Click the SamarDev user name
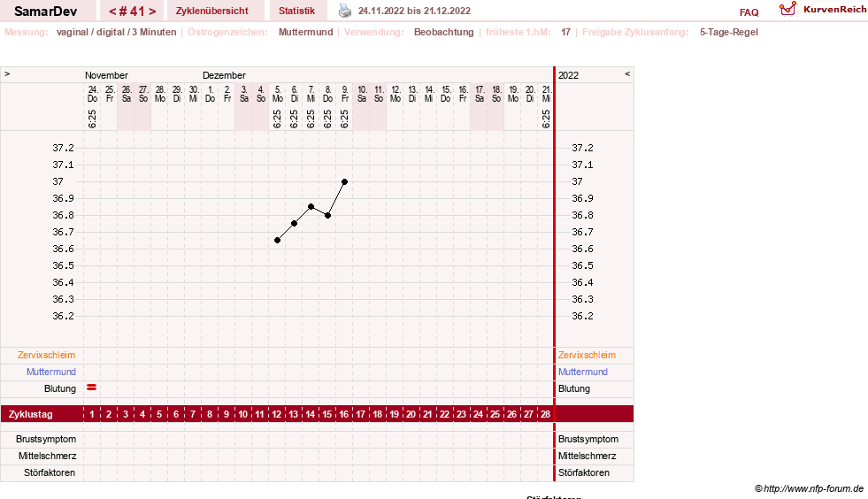Screen dimensions: 868x499 click(x=45, y=12)
